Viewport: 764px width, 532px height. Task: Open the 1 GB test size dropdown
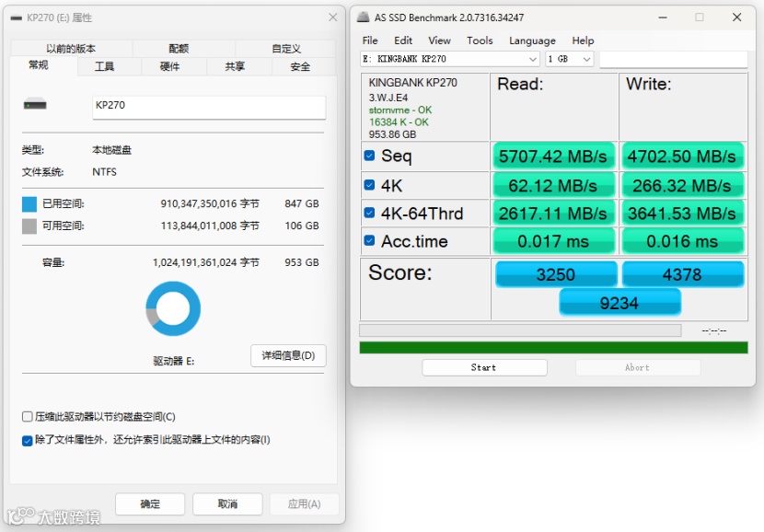pos(569,59)
